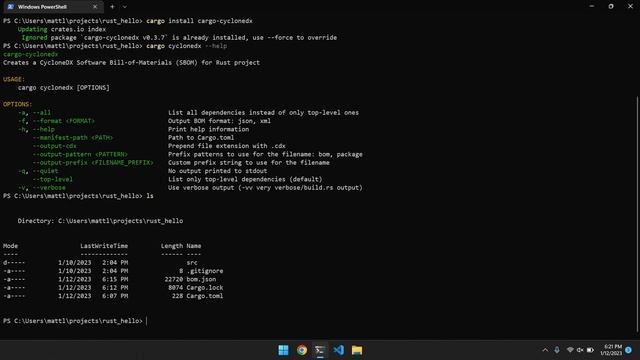Click the -q, --quiet option text
The image size is (640, 360).
(38, 171)
